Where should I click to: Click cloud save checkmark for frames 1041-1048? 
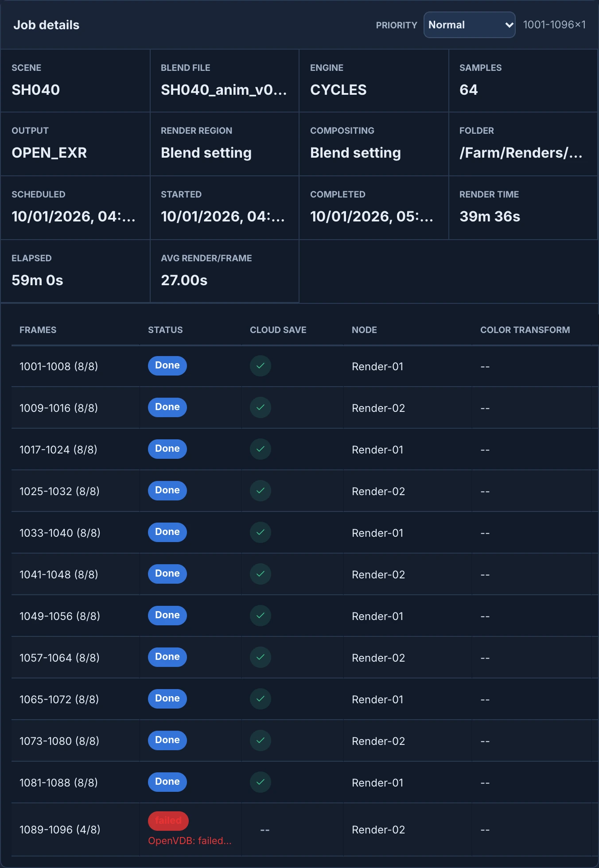[261, 574]
